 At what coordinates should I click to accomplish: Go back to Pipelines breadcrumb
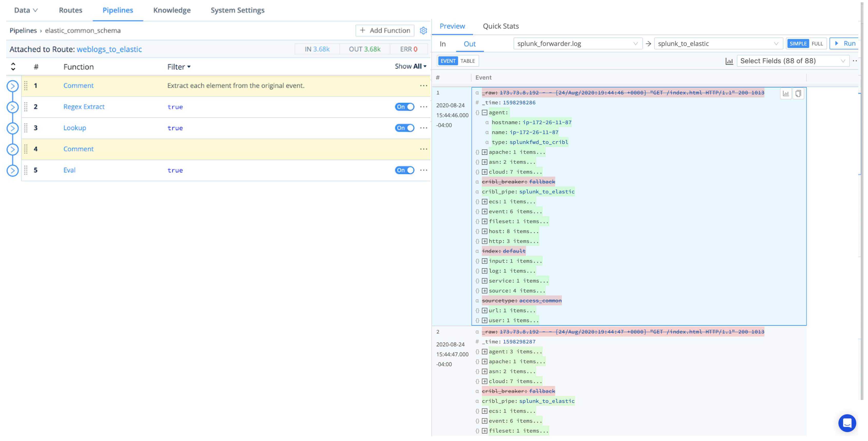(23, 30)
